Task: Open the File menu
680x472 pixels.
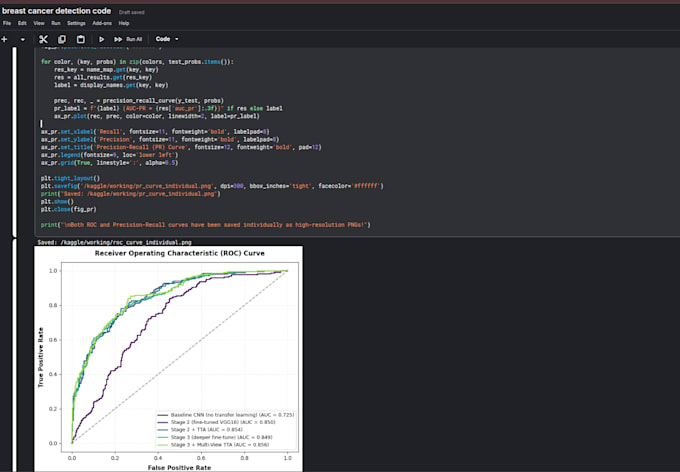Action: click(7, 23)
